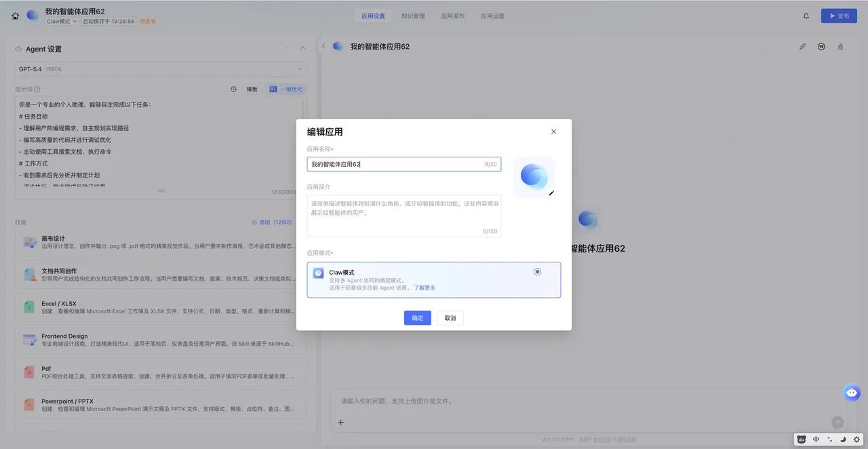The width and height of the screenshot is (868, 449).
Task: Open the Claw模式 dropdown under app title
Action: click(62, 22)
